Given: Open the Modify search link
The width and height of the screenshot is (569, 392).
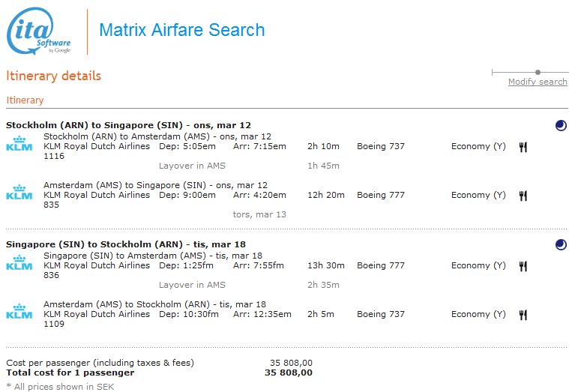Looking at the screenshot, I should [538, 82].
